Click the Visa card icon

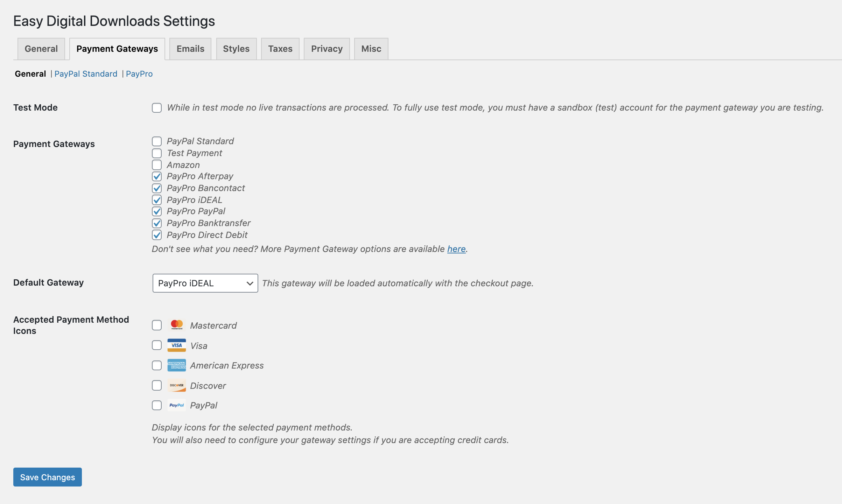click(177, 345)
